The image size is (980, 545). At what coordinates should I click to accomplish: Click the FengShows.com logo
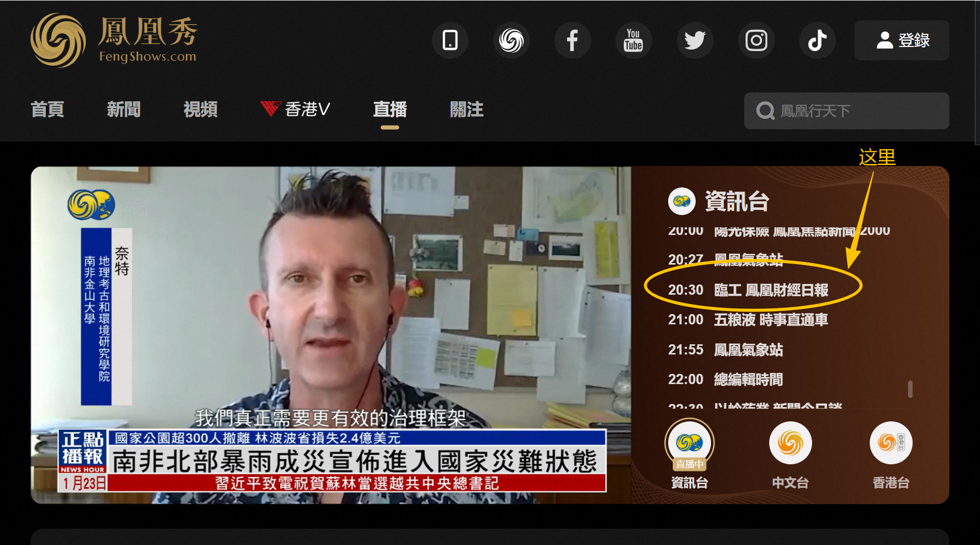[114, 40]
